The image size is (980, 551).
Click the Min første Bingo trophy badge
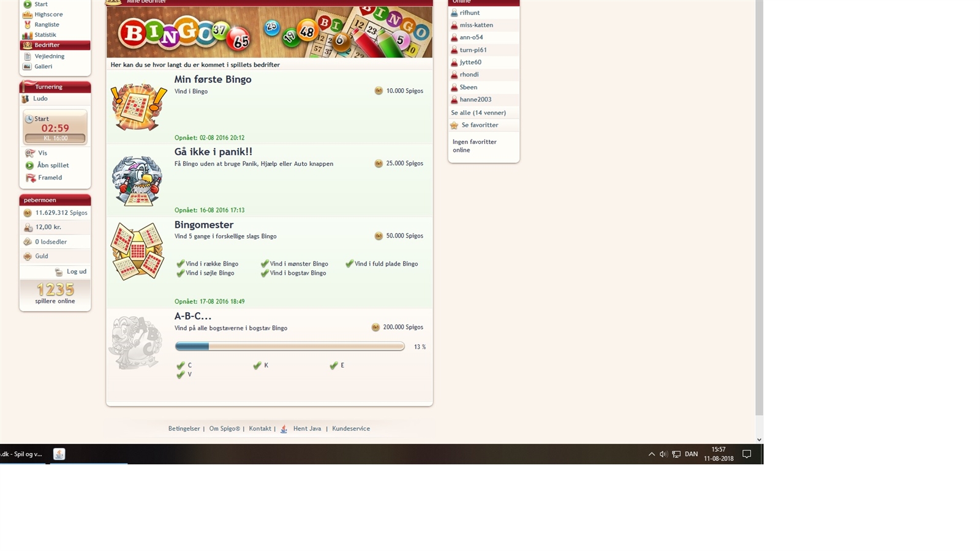(138, 107)
